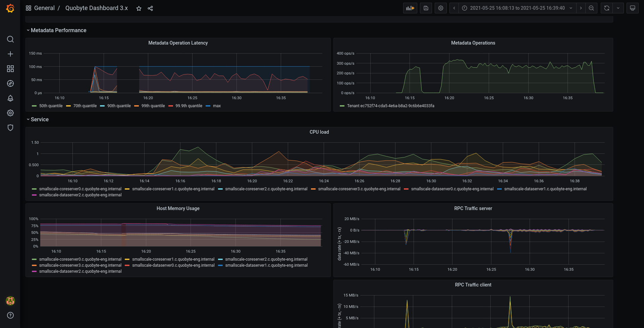
Task: Open the search dashboards icon
Action: click(x=10, y=39)
